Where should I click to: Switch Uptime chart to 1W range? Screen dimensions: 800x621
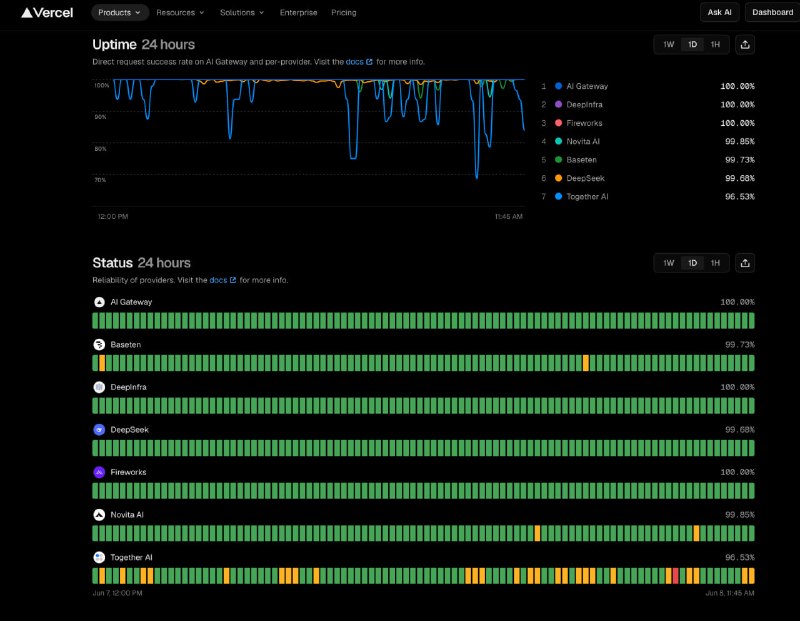pyautogui.click(x=668, y=44)
